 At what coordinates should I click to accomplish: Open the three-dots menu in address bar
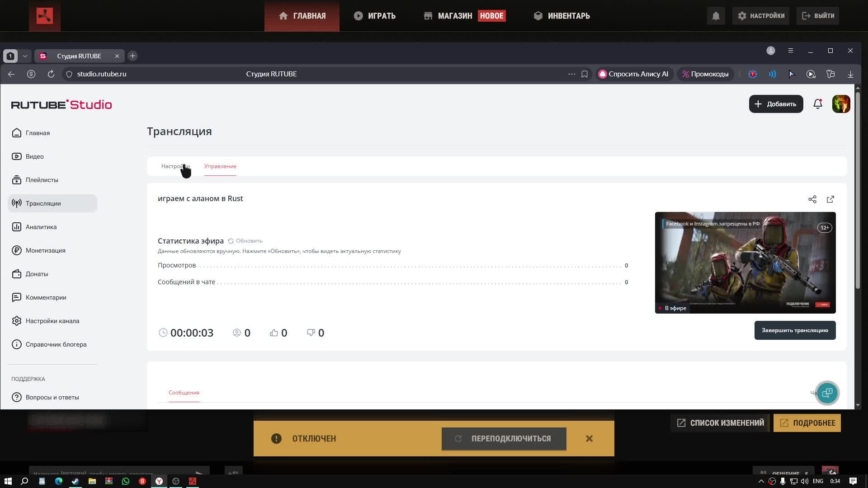(x=571, y=74)
